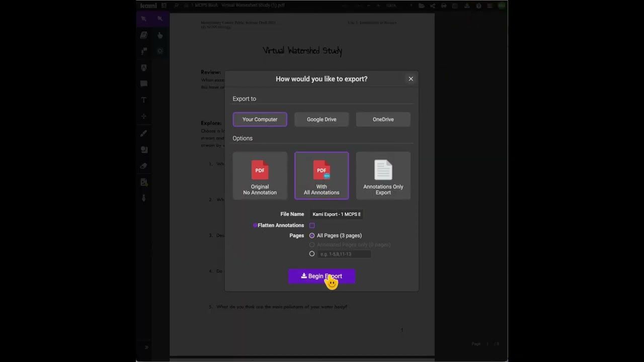Open the Signature tool
This screenshot has height=362, width=644.
click(144, 198)
